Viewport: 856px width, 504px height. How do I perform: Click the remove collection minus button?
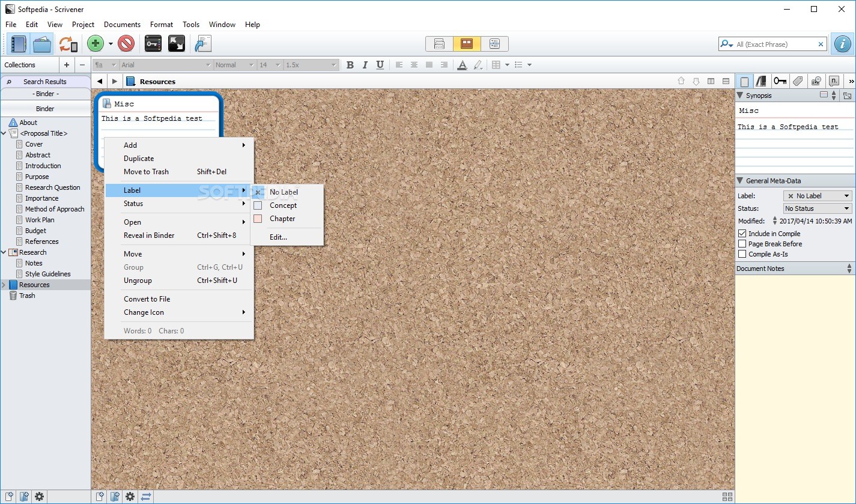82,65
